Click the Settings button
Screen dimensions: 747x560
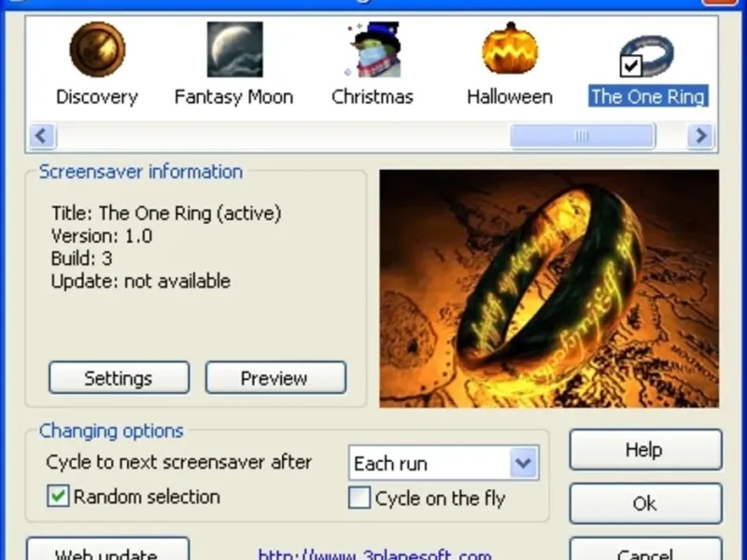point(120,378)
